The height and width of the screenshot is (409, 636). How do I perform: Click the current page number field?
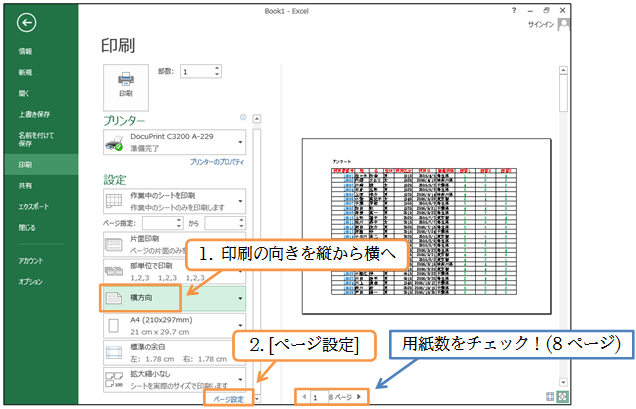point(317,397)
